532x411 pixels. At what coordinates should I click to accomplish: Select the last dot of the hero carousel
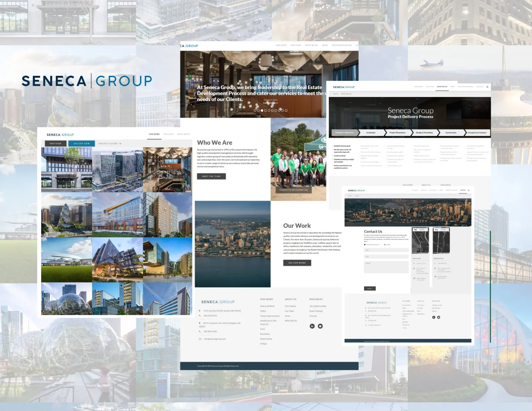tap(286, 110)
